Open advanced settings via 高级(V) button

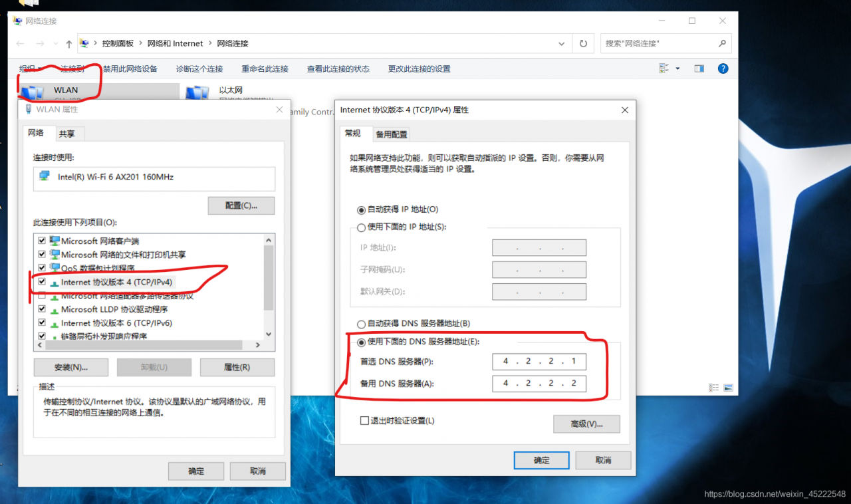click(586, 424)
